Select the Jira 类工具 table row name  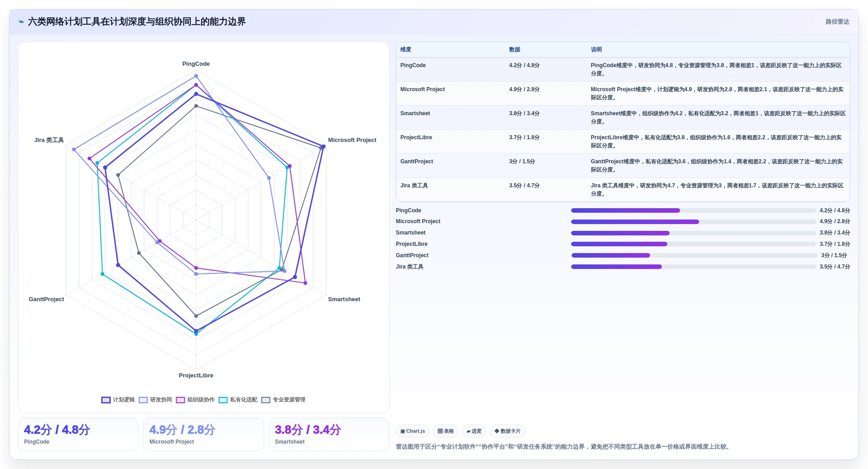414,186
